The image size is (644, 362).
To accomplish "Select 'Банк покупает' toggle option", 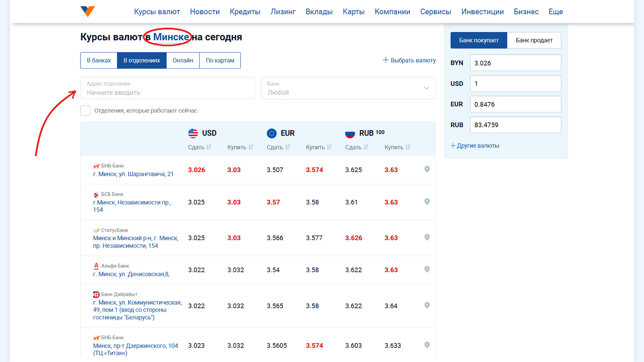I will (479, 40).
